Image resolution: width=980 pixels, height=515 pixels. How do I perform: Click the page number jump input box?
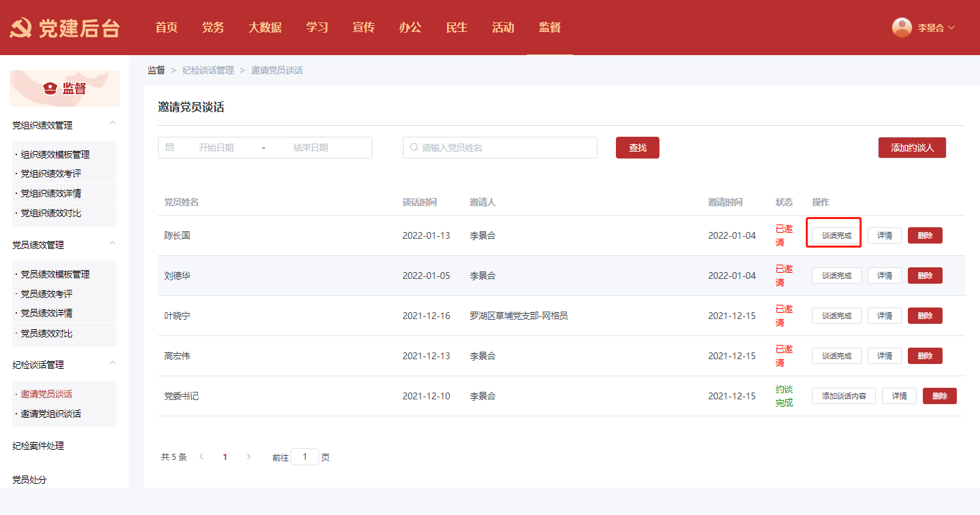[x=305, y=457]
